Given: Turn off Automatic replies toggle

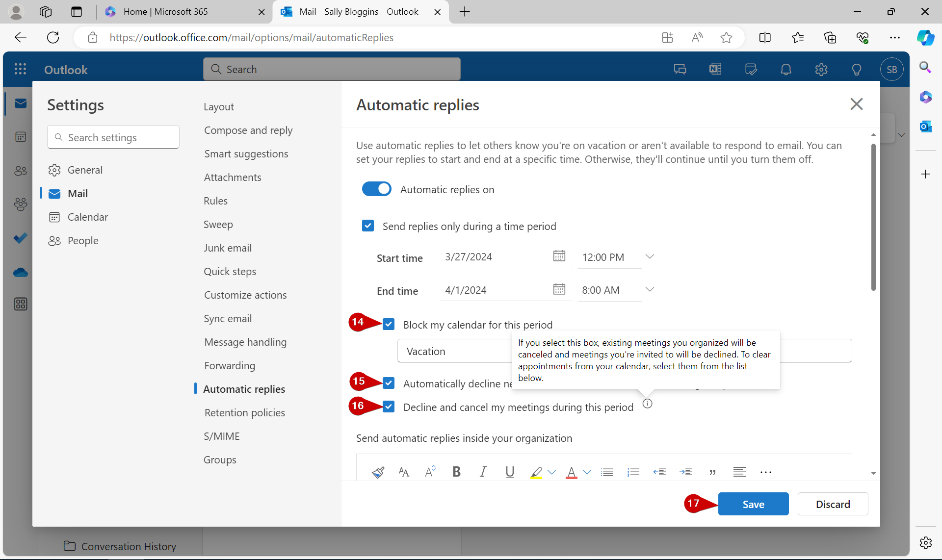Looking at the screenshot, I should tap(376, 189).
